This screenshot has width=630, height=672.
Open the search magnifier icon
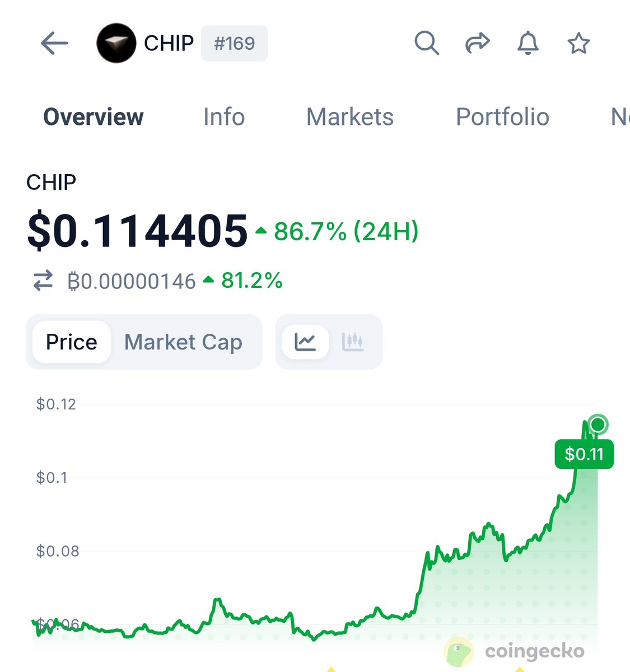426,43
